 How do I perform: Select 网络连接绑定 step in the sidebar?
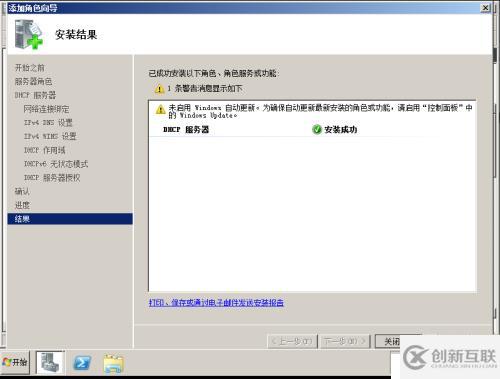pos(46,109)
